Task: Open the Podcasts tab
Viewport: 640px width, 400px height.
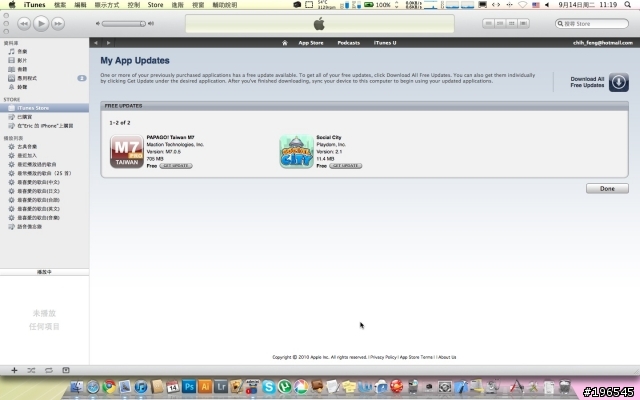Action: pos(349,43)
